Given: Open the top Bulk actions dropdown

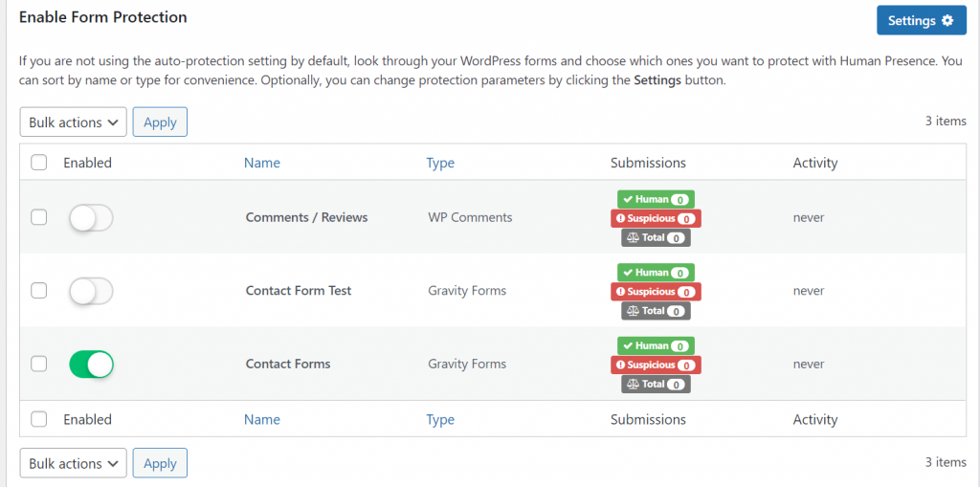Looking at the screenshot, I should pos(73,122).
